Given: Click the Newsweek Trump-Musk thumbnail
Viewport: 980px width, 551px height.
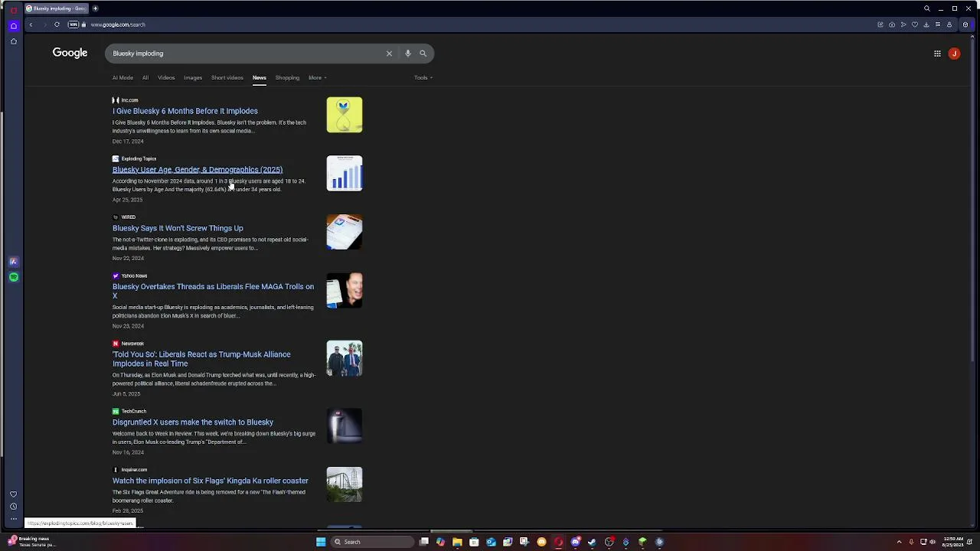Looking at the screenshot, I should click(x=345, y=358).
